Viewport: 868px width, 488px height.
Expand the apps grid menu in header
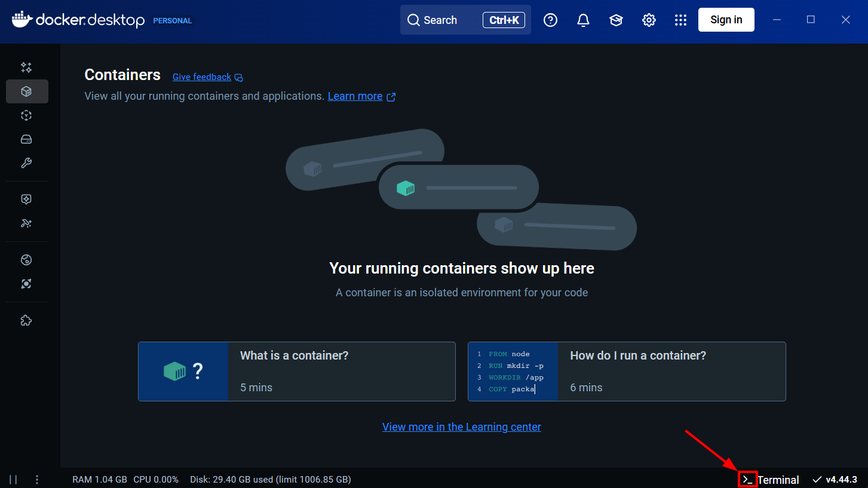680,20
